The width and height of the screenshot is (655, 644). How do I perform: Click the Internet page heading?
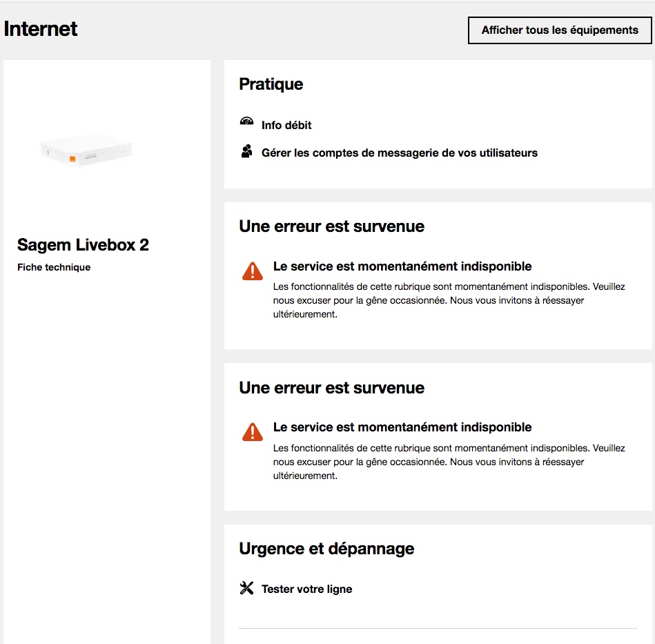point(41,29)
